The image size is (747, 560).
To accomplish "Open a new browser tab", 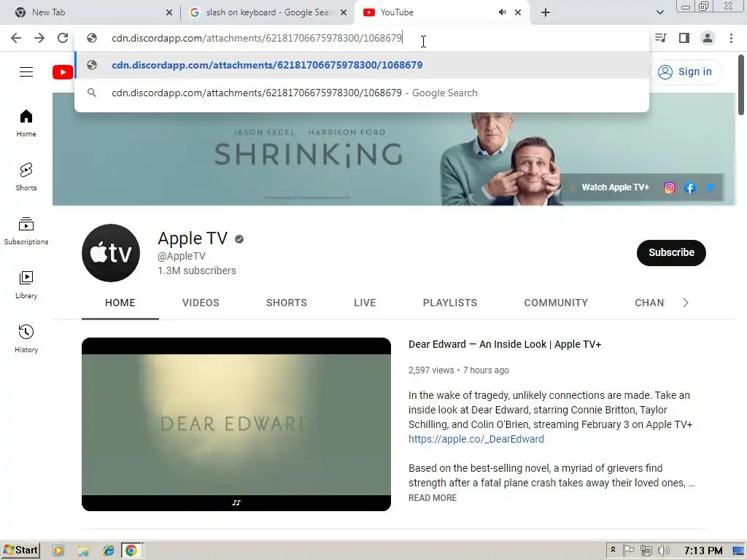I will [x=546, y=12].
